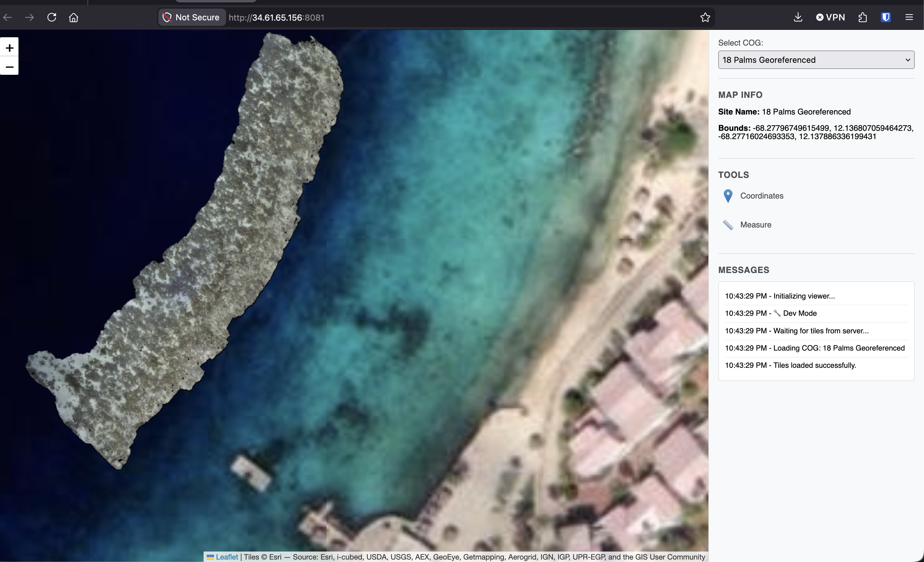Open the browser extensions puzzle icon
Viewport: 924px width, 562px height.
[x=862, y=17]
